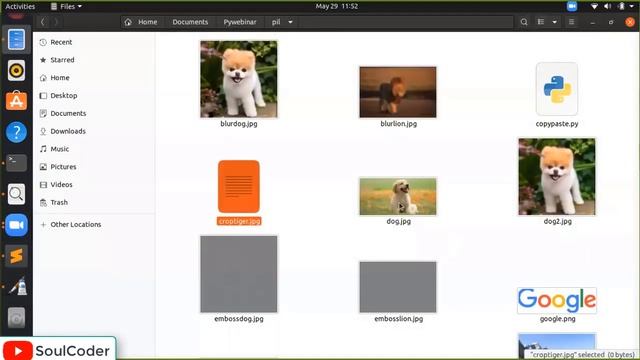Go back with the back arrow
The height and width of the screenshot is (360, 640).
click(42, 22)
